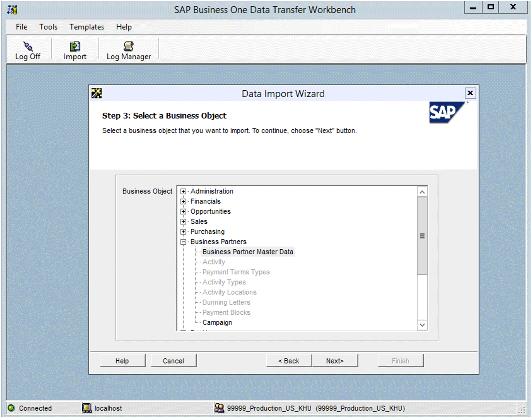Viewport: 532px width, 417px height.
Task: Open the Log Manager toolbar icon
Action: (x=129, y=47)
